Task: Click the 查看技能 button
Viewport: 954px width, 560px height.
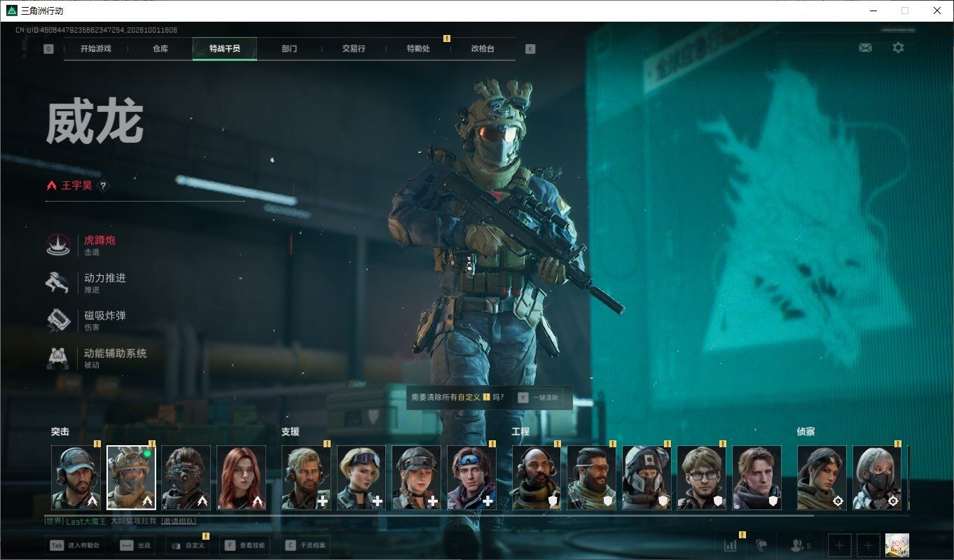Action: [x=245, y=545]
